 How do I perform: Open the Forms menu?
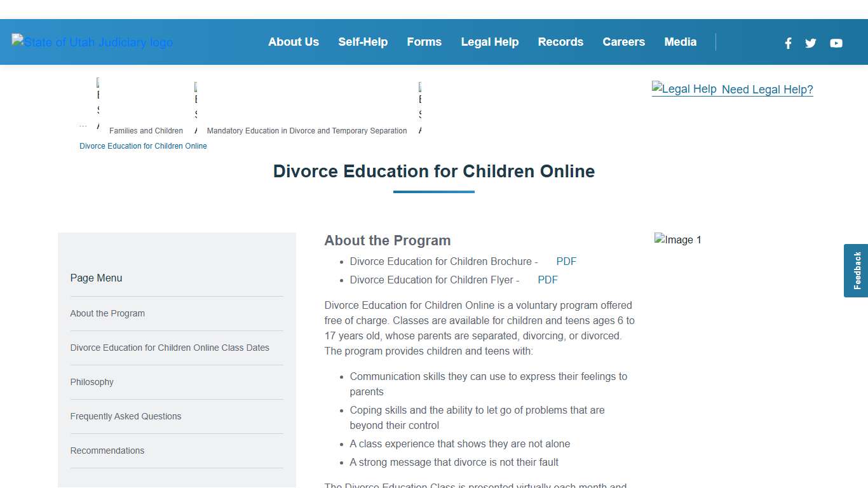pyautogui.click(x=424, y=42)
